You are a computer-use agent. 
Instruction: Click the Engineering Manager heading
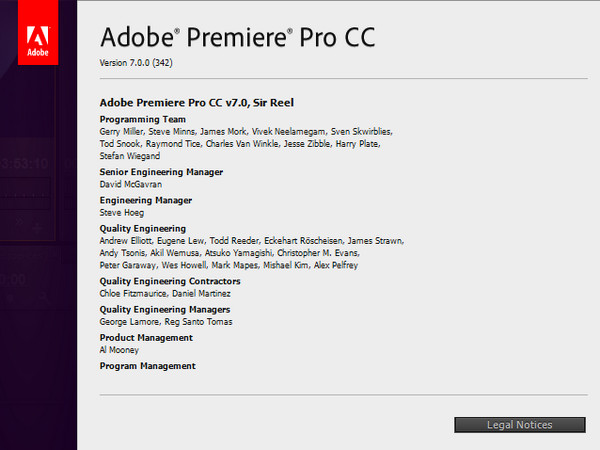pyautogui.click(x=146, y=200)
